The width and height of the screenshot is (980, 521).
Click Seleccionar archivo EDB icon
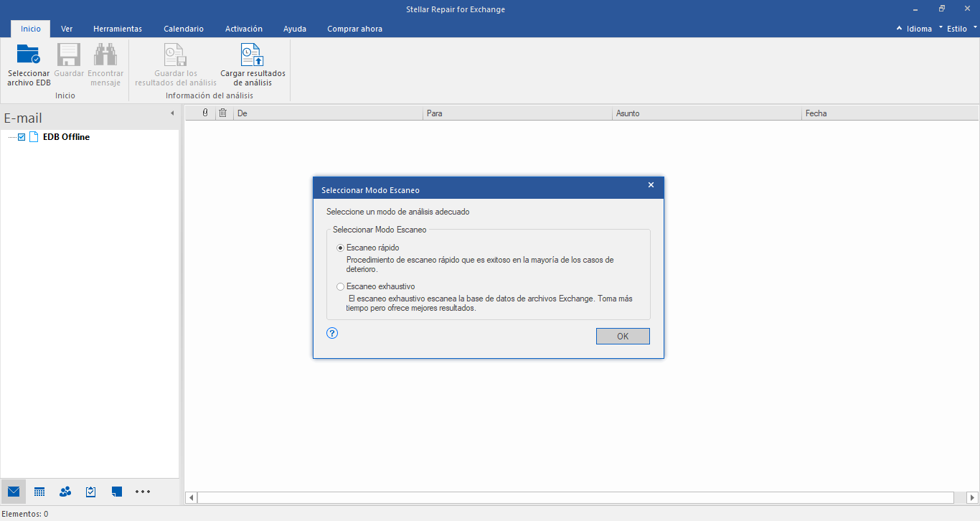coord(29,55)
